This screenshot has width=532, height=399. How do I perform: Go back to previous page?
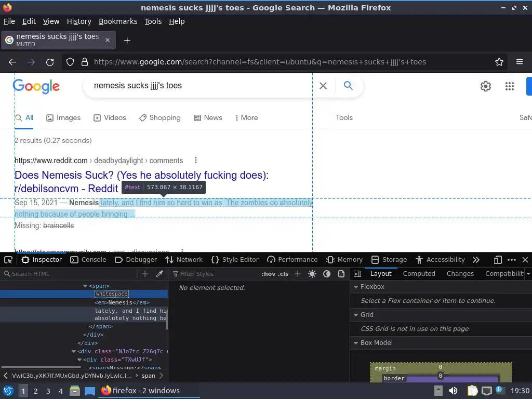tap(12, 62)
